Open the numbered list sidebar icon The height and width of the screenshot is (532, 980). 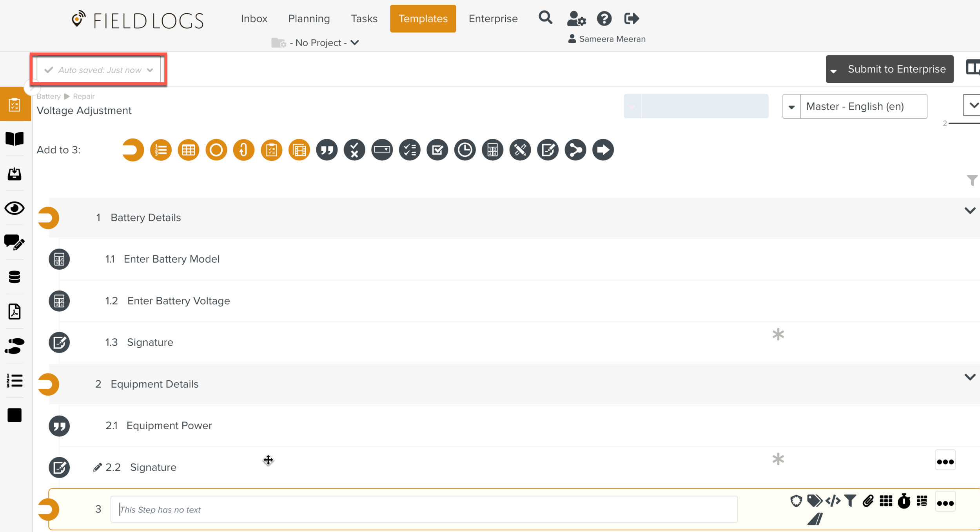pos(15,381)
